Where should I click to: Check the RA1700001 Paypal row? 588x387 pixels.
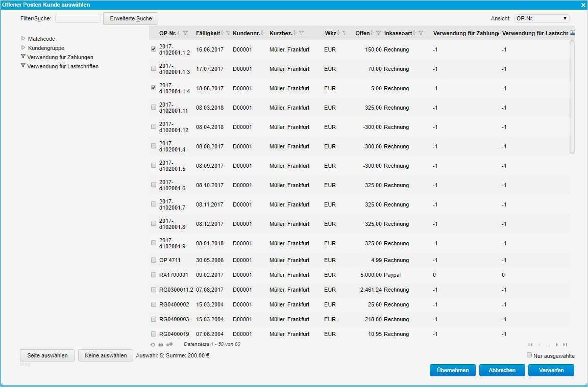pyautogui.click(x=153, y=275)
